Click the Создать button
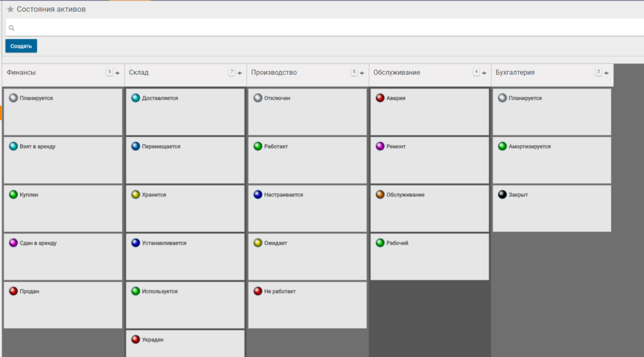This screenshot has width=644, height=357. pos(21,46)
